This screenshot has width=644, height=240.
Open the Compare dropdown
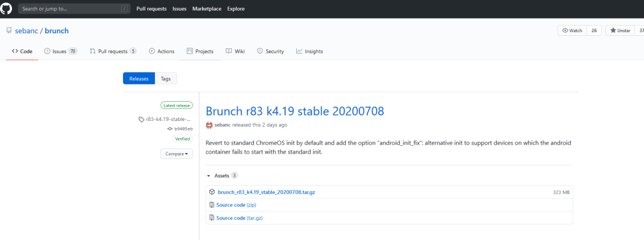coord(177,154)
